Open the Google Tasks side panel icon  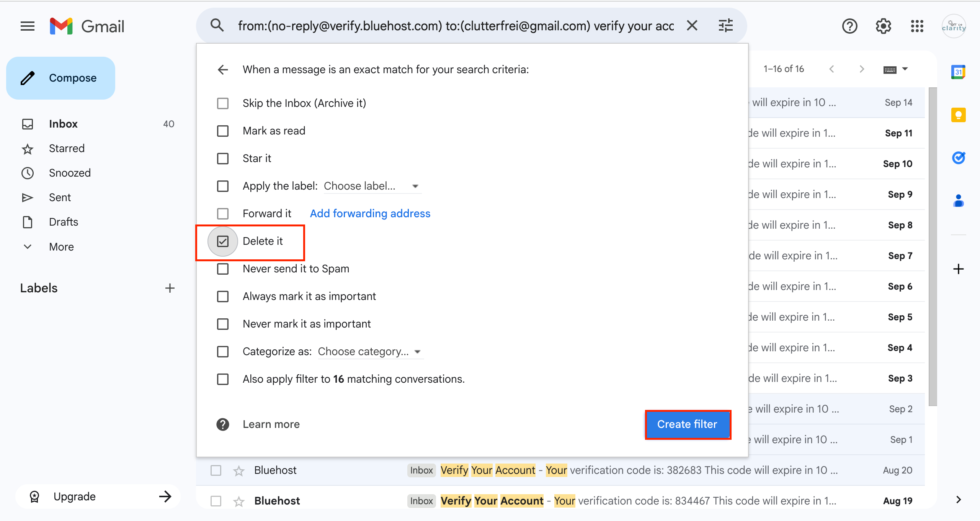pyautogui.click(x=958, y=158)
